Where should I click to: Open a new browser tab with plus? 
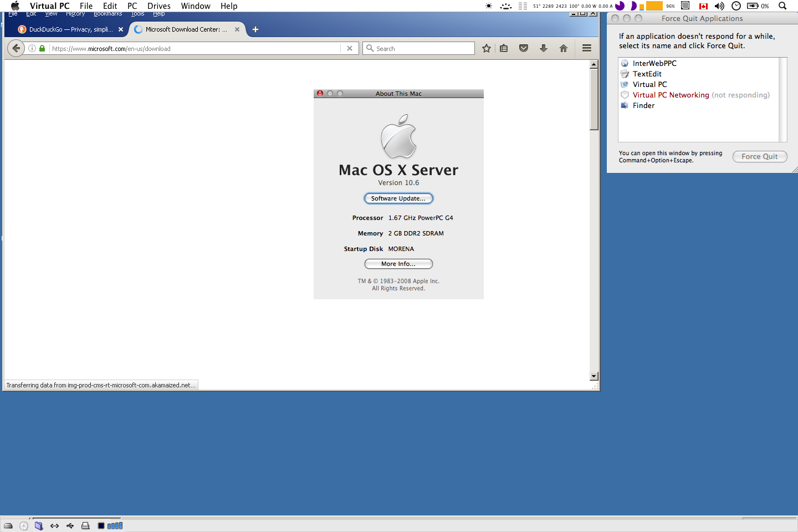255,29
